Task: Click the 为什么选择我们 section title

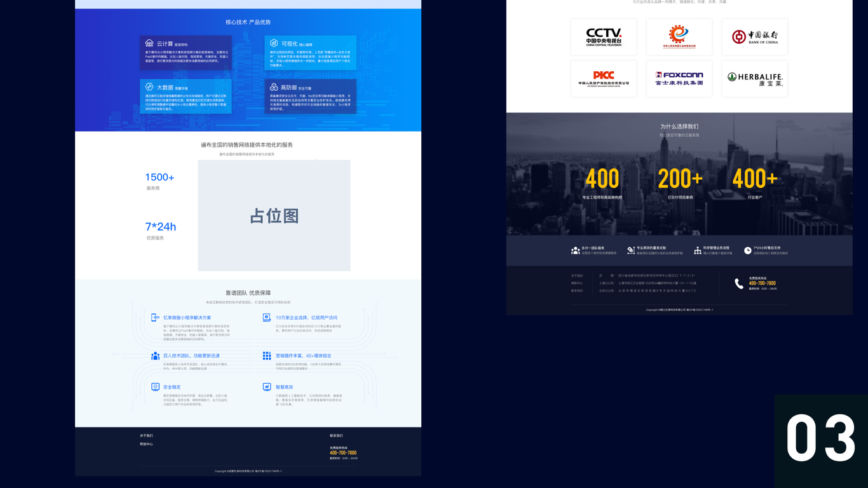Action: click(x=679, y=126)
